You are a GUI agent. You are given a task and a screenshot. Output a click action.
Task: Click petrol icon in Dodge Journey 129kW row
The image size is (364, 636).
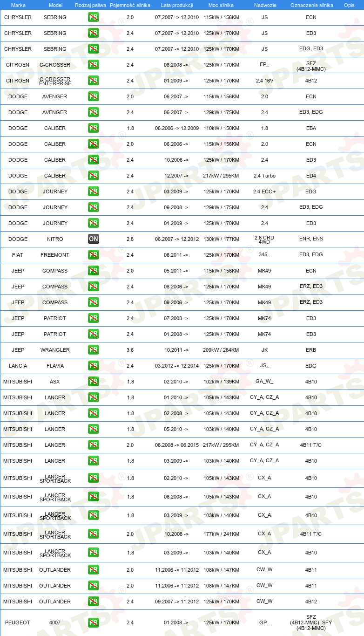click(x=94, y=207)
